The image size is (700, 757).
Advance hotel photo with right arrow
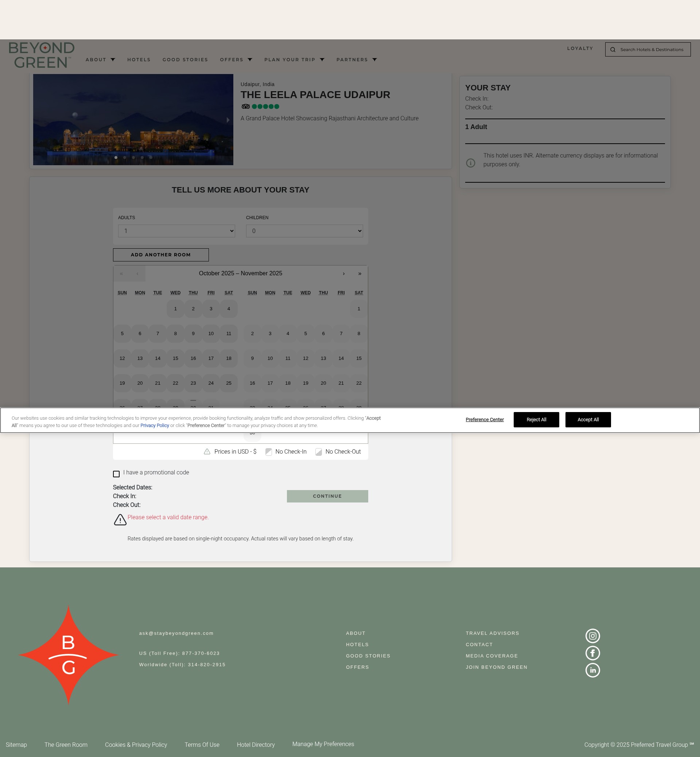click(x=227, y=120)
